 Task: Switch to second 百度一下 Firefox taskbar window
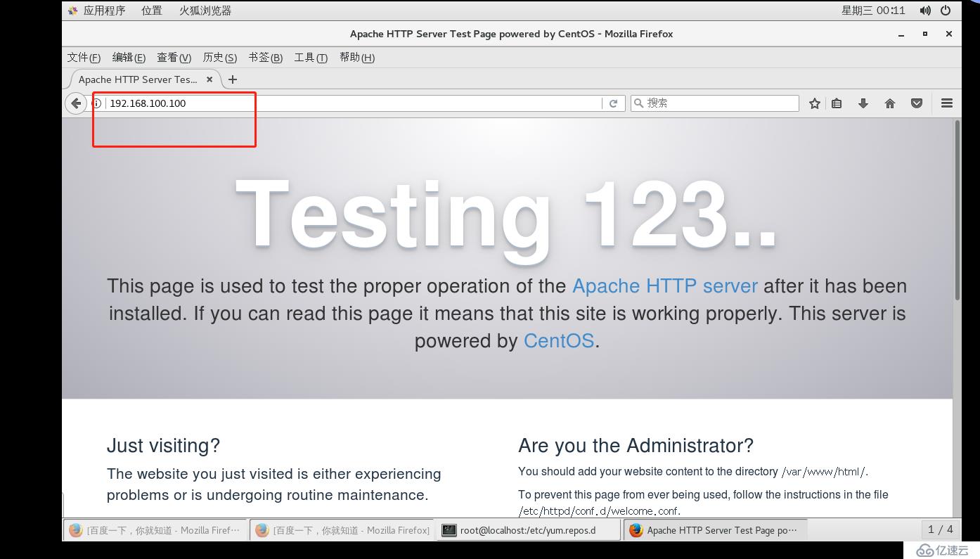[342, 530]
